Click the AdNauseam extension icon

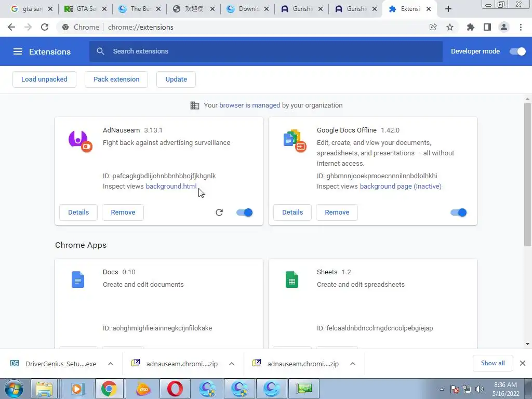click(80, 141)
